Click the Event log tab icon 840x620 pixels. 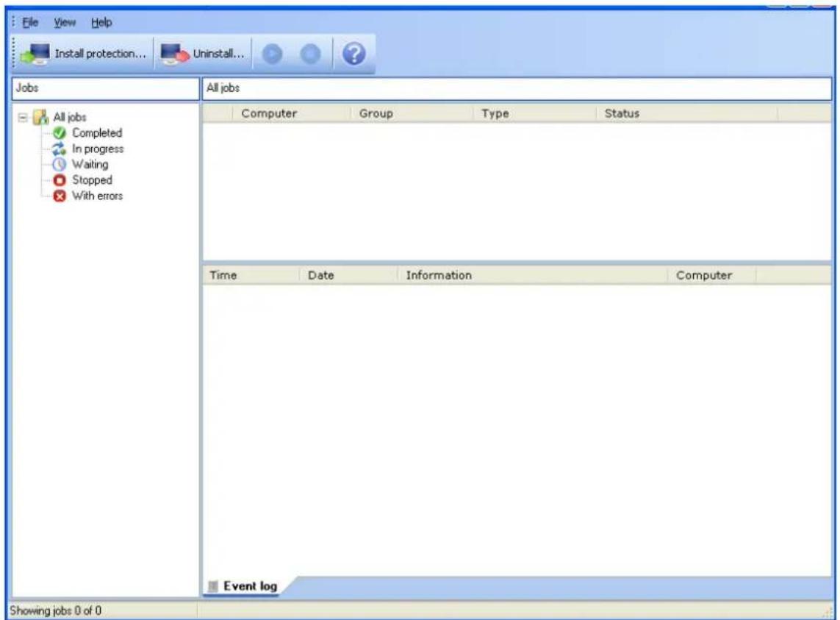tap(213, 586)
